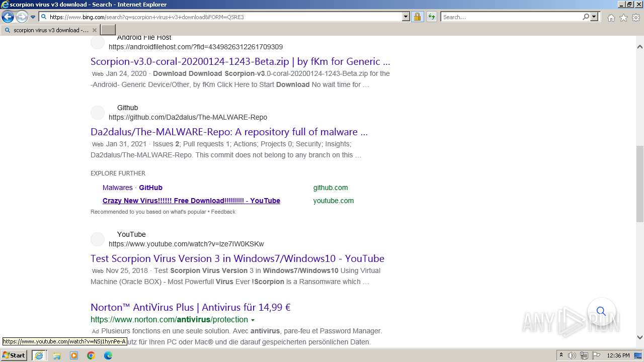Click the search magnifier icon in toolbar
The height and width of the screenshot is (362, 644).
click(x=586, y=17)
